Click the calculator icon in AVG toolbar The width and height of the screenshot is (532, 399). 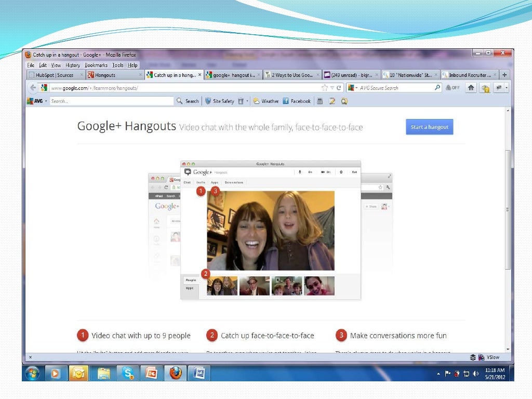click(320, 101)
